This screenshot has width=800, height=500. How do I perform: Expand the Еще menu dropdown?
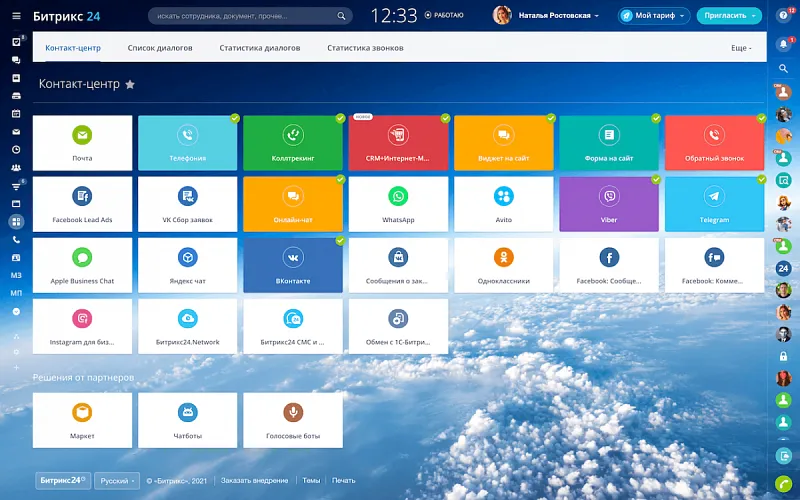tap(740, 48)
